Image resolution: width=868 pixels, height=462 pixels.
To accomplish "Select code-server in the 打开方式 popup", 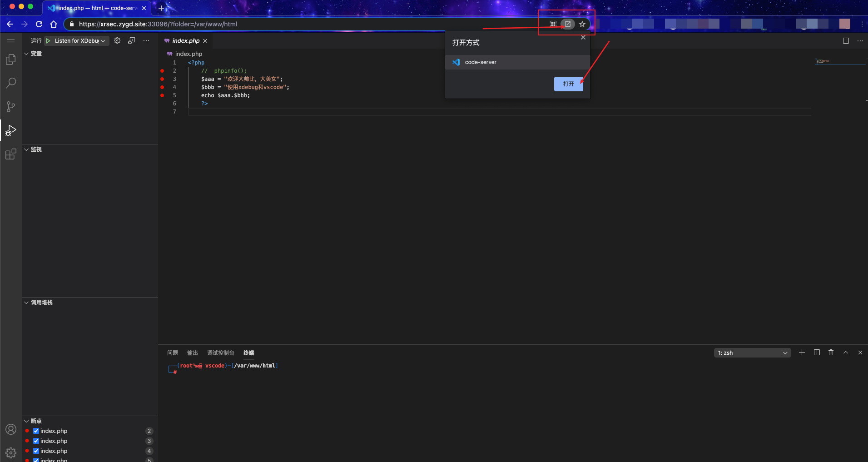I will (518, 62).
